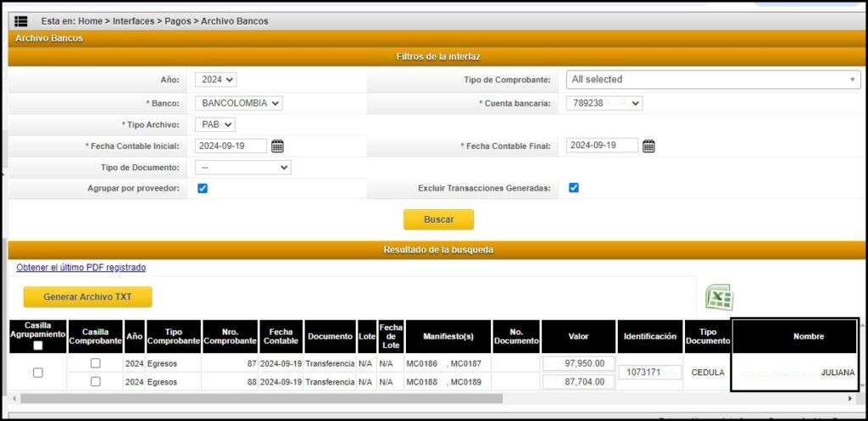Expand the Año dropdown showing 2024
This screenshot has width=868, height=421.
pyautogui.click(x=215, y=80)
